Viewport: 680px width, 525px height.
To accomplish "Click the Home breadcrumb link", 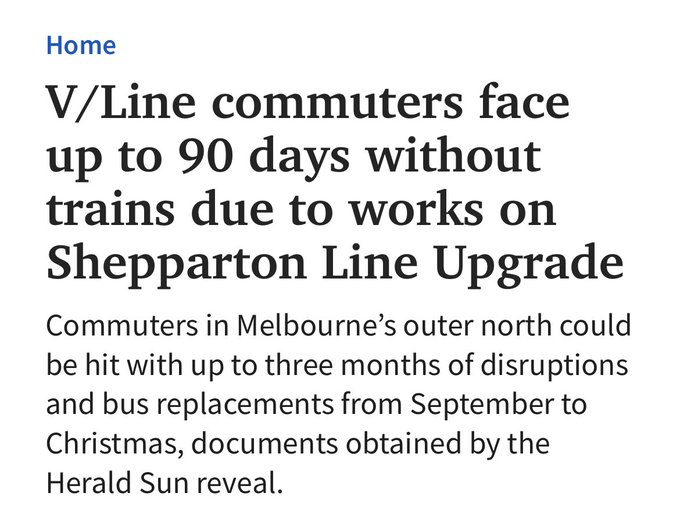I will point(81,45).
